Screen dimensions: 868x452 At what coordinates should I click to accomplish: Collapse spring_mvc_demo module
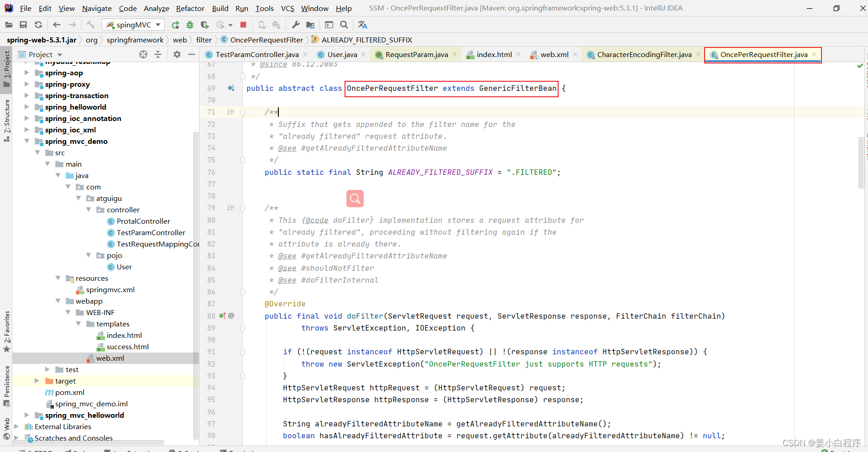tap(26, 141)
